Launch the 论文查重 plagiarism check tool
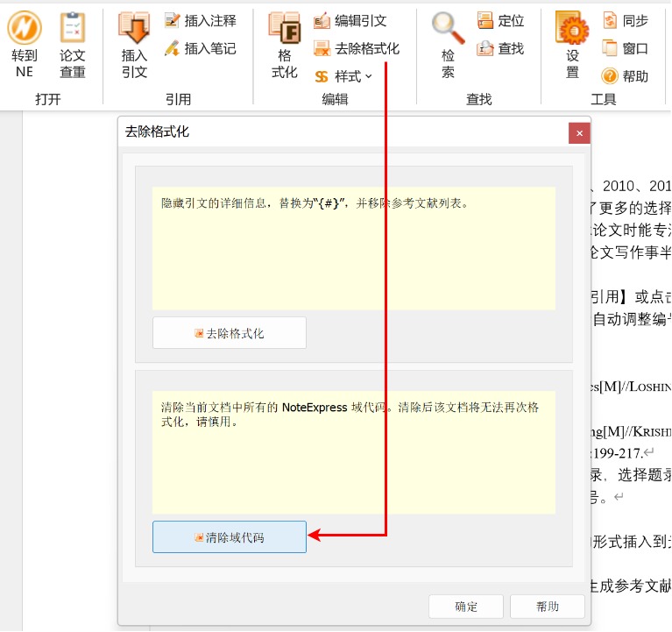The image size is (672, 632). click(73, 45)
